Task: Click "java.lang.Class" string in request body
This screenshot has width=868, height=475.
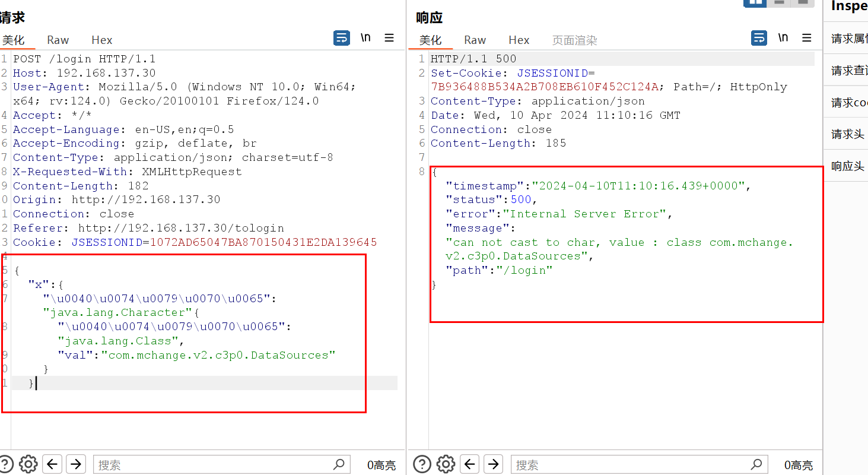Action: pos(118,341)
